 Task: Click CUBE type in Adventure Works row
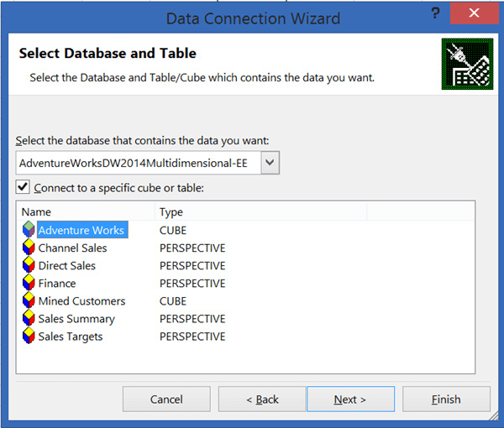173,230
